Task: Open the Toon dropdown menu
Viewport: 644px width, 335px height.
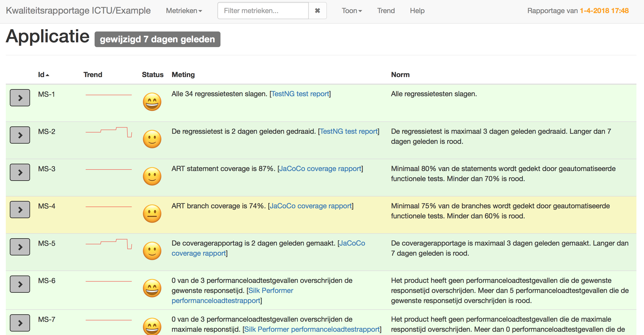Action: coord(352,11)
